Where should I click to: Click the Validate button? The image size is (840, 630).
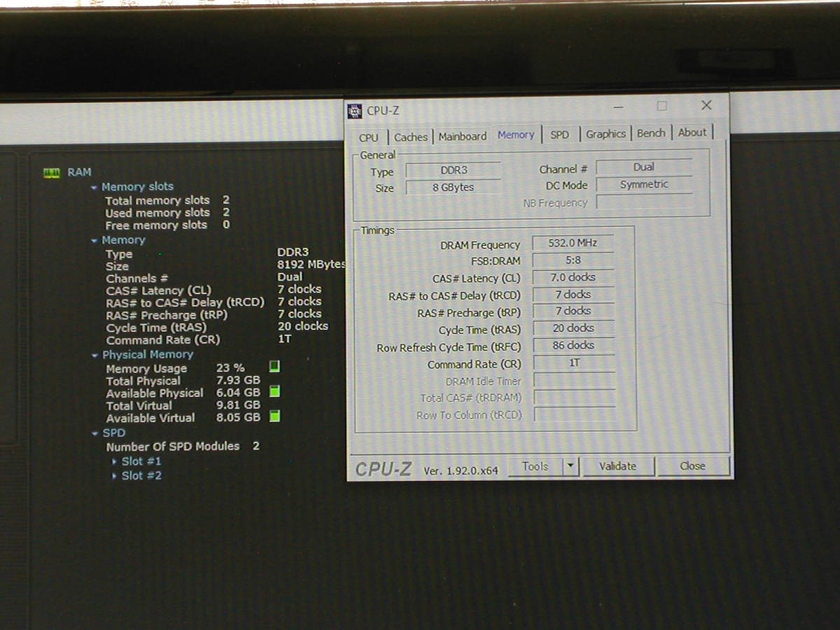(x=617, y=466)
